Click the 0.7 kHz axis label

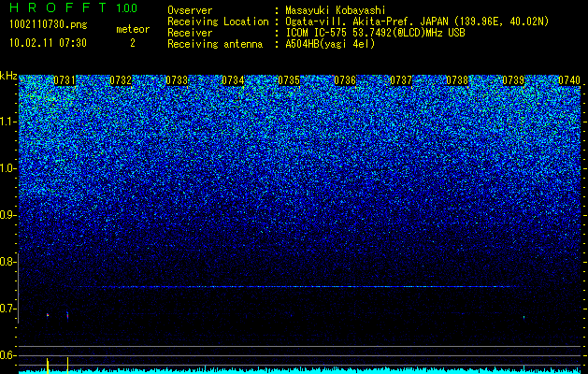(7, 309)
